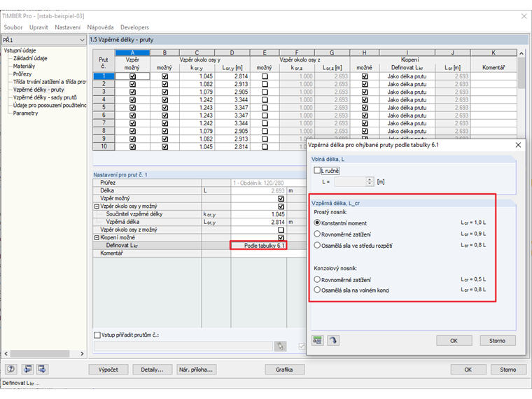Viewport: 532px width, 399px height.
Task: Click Jako délka prutu cell in row 6
Action: (407, 115)
